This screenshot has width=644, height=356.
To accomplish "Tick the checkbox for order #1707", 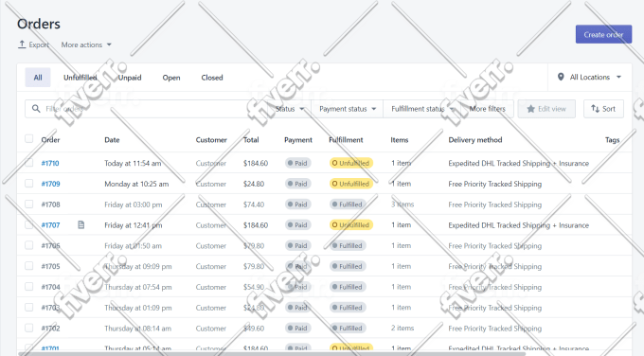I will click(x=28, y=224).
